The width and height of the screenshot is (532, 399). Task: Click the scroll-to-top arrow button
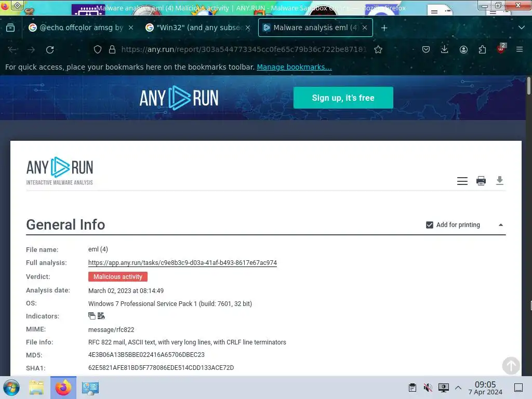coord(511,366)
